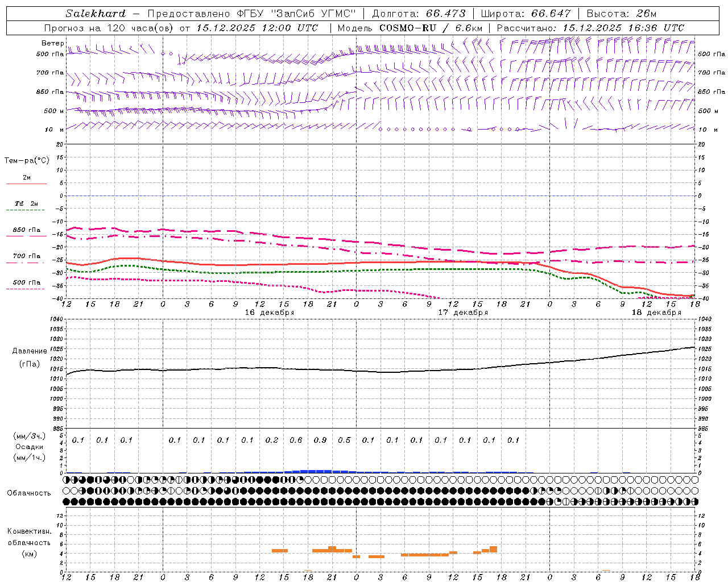Click the '2м' legend entry above the Td legend
Image resolution: width=728 pixels, height=582 pixels.
click(27, 178)
